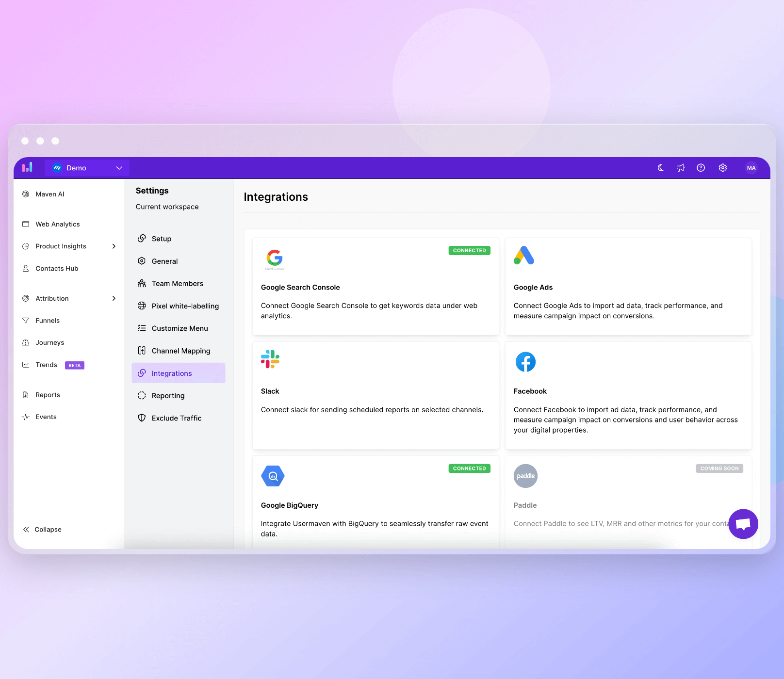This screenshot has height=679, width=784.
Task: Click the Reports document icon
Action: (26, 395)
